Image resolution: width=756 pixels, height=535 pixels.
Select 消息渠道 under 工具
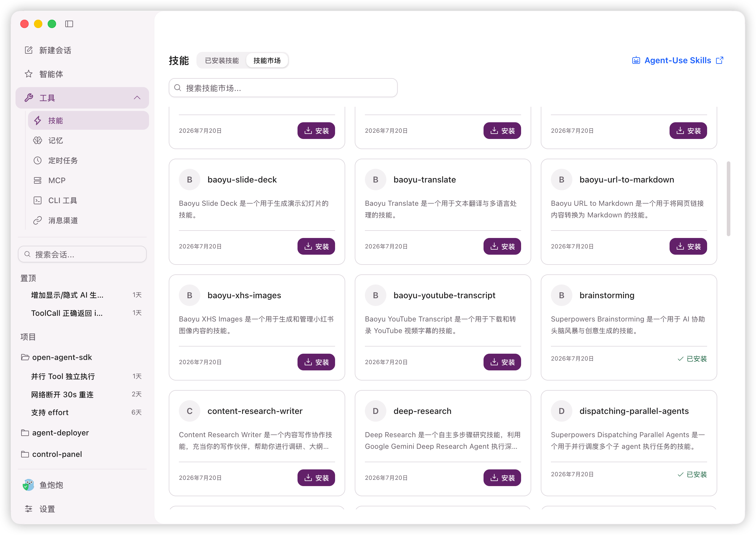pyautogui.click(x=88, y=220)
